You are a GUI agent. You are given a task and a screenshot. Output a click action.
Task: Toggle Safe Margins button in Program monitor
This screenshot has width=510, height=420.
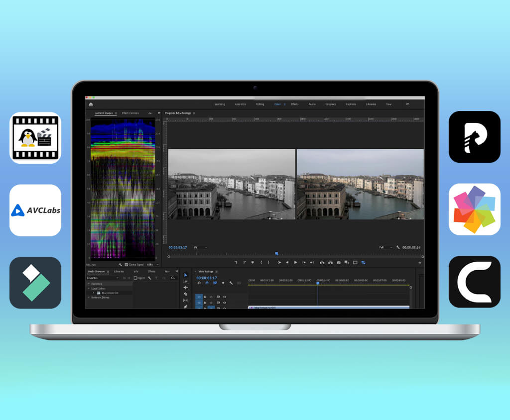point(355,262)
